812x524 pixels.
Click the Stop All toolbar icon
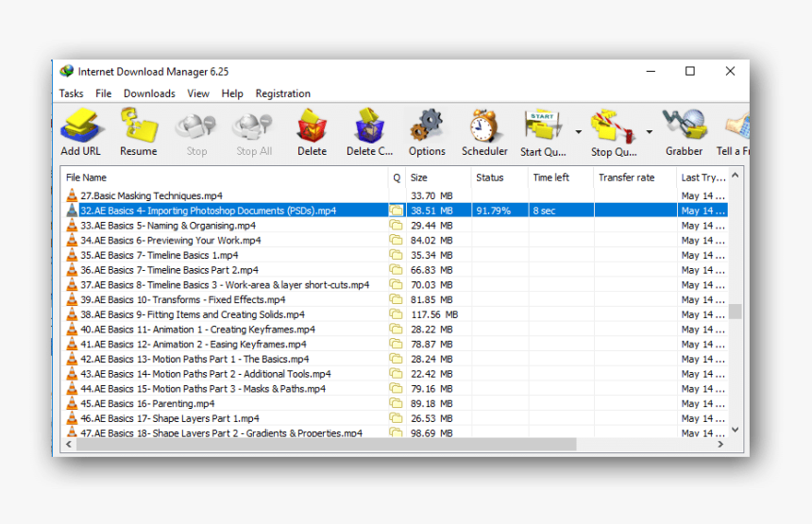pos(253,127)
